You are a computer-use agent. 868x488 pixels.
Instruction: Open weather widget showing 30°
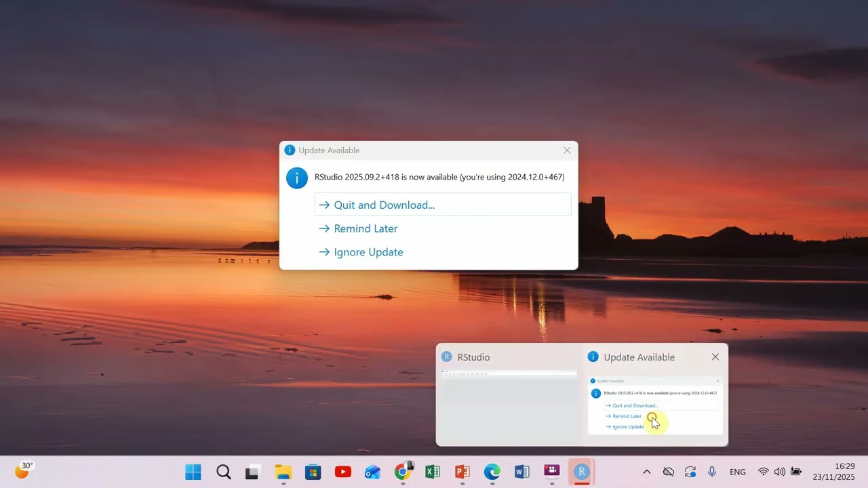24,470
